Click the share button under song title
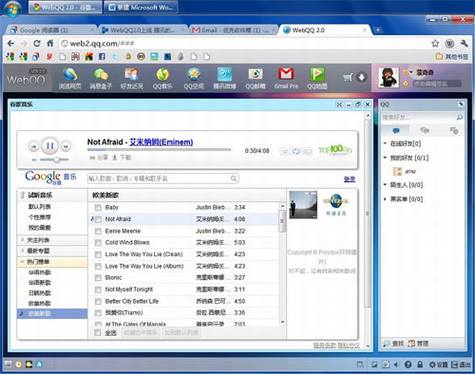Viewport: 475px width, 374px height. tap(99, 157)
